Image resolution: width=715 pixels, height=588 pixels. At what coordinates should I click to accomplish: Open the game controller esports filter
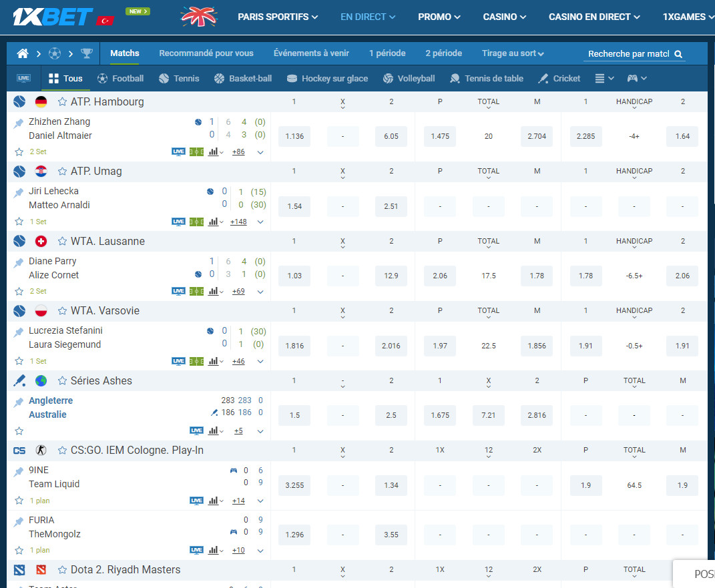point(637,78)
